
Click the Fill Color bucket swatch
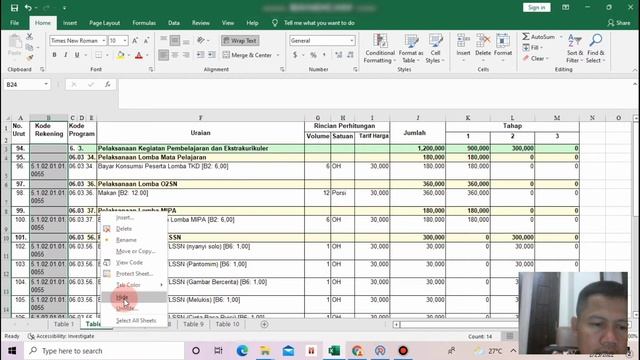pos(120,55)
